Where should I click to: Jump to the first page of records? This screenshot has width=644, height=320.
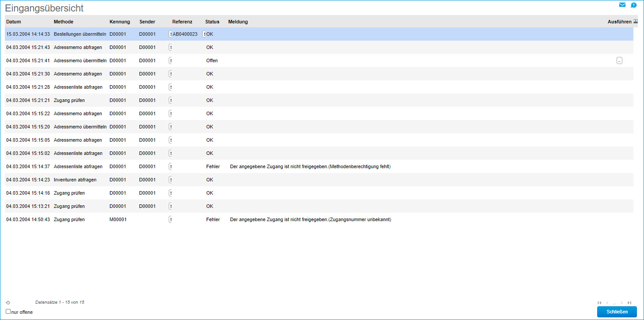599,303
